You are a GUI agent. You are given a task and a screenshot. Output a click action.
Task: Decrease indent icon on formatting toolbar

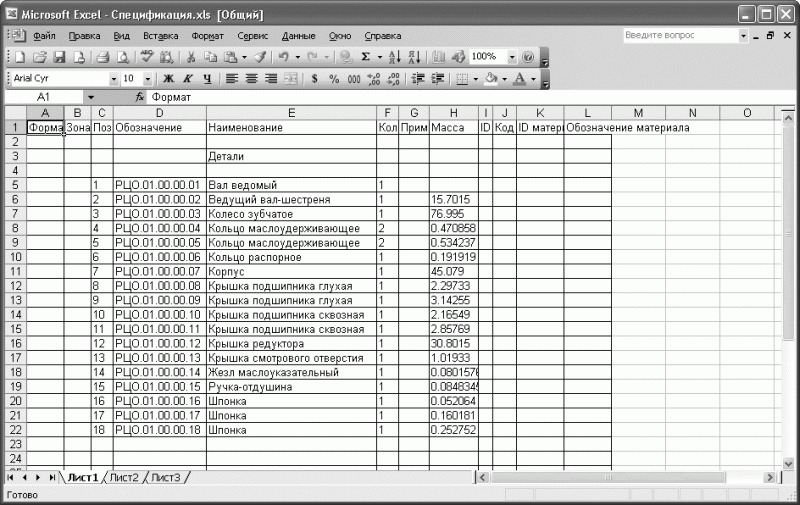point(418,79)
